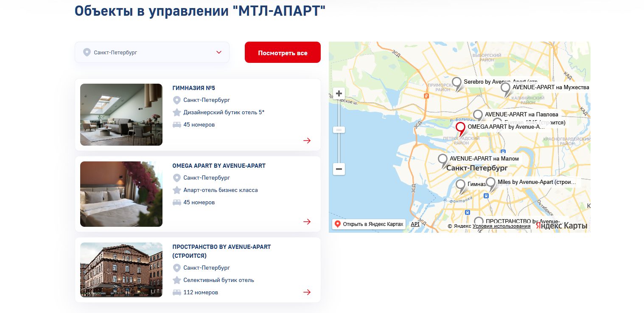644x313 pixels.
Task: Zoom in the map with plus button
Action: [x=339, y=93]
